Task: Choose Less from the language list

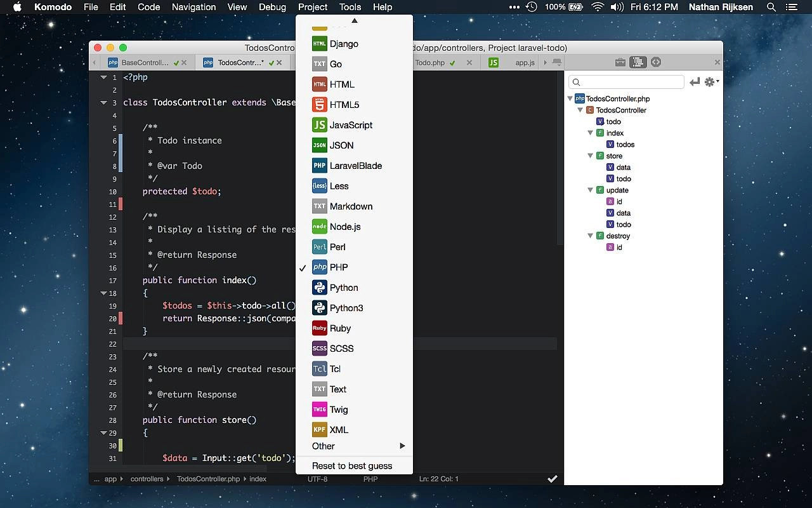Action: [354, 186]
